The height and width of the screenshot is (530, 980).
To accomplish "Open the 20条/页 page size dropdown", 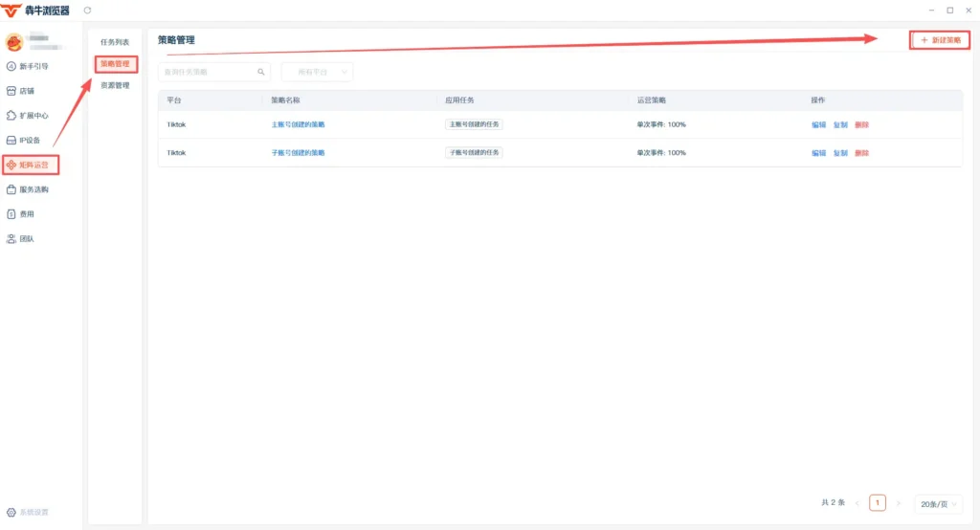I will tap(938, 504).
